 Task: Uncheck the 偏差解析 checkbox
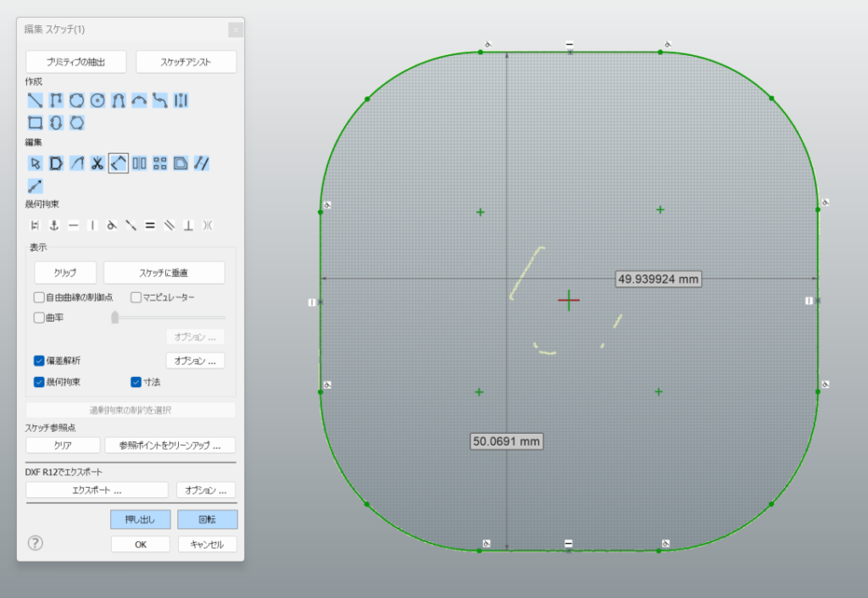[x=39, y=361]
